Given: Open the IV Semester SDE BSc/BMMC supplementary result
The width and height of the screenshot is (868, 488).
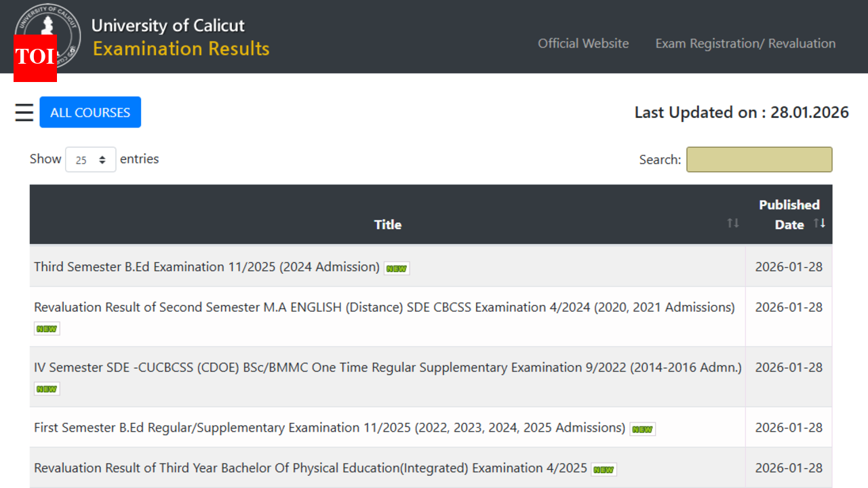Looking at the screenshot, I should pos(387,367).
